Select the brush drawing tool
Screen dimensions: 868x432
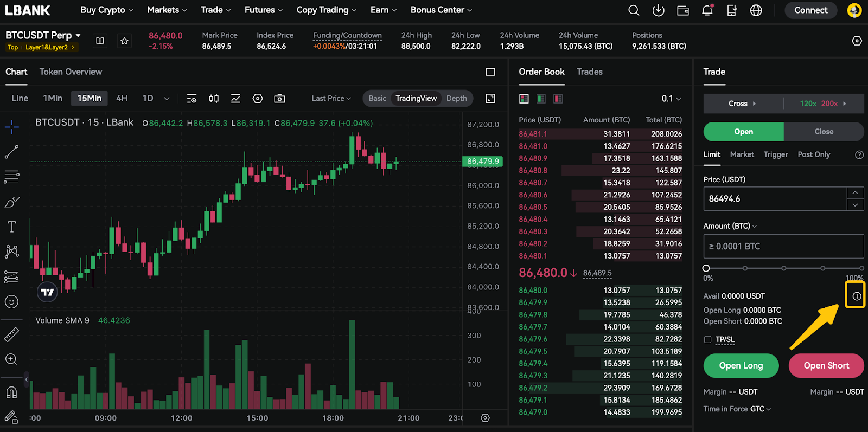[x=11, y=202]
